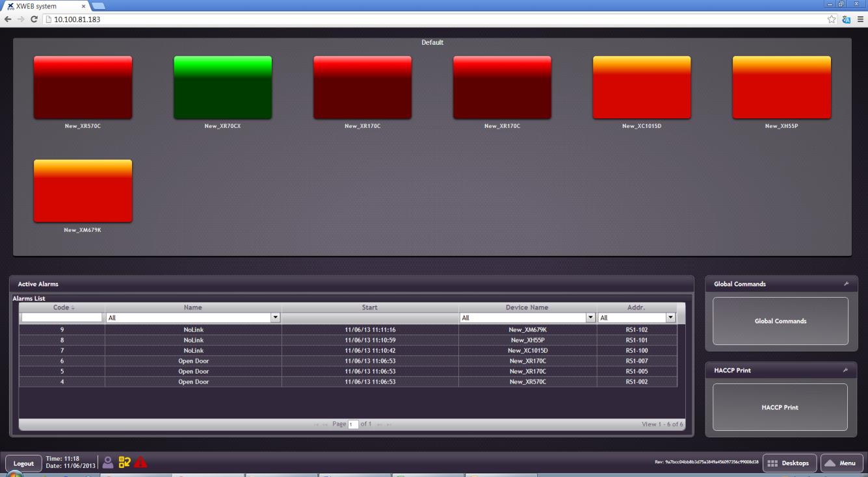Click the red alarm warning triangle icon
The height and width of the screenshot is (477, 868).
(140, 463)
